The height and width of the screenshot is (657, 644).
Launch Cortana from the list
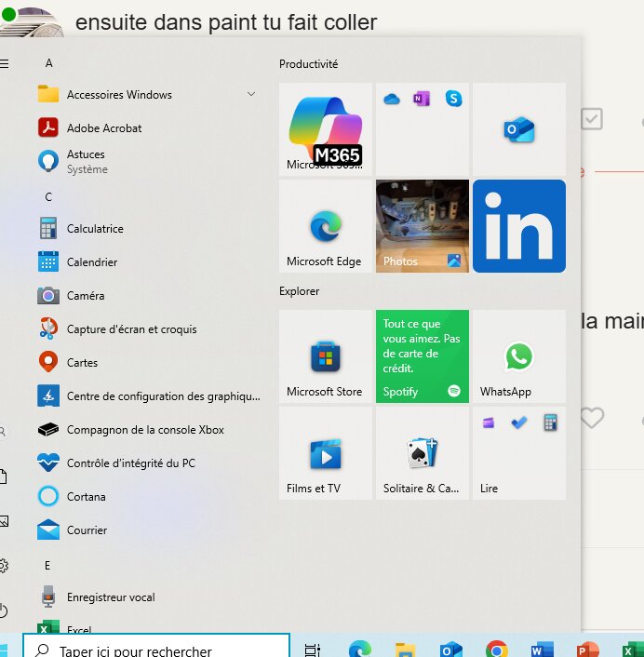tap(149, 497)
